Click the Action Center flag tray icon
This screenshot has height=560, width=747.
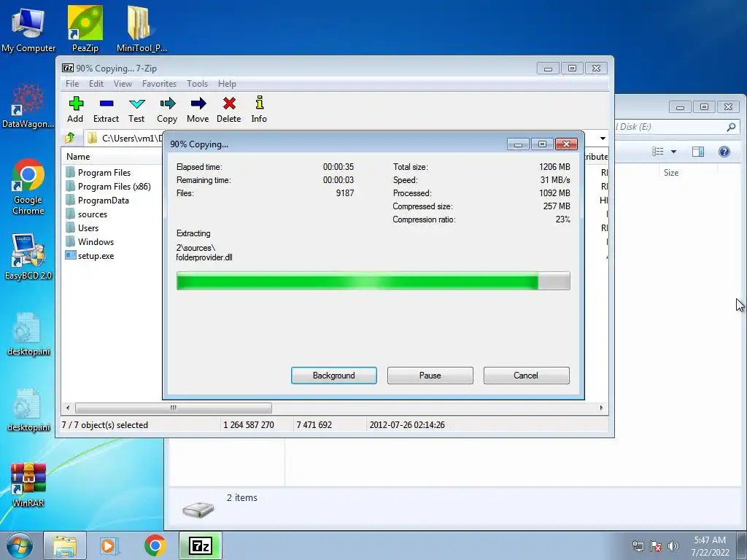[656, 546]
